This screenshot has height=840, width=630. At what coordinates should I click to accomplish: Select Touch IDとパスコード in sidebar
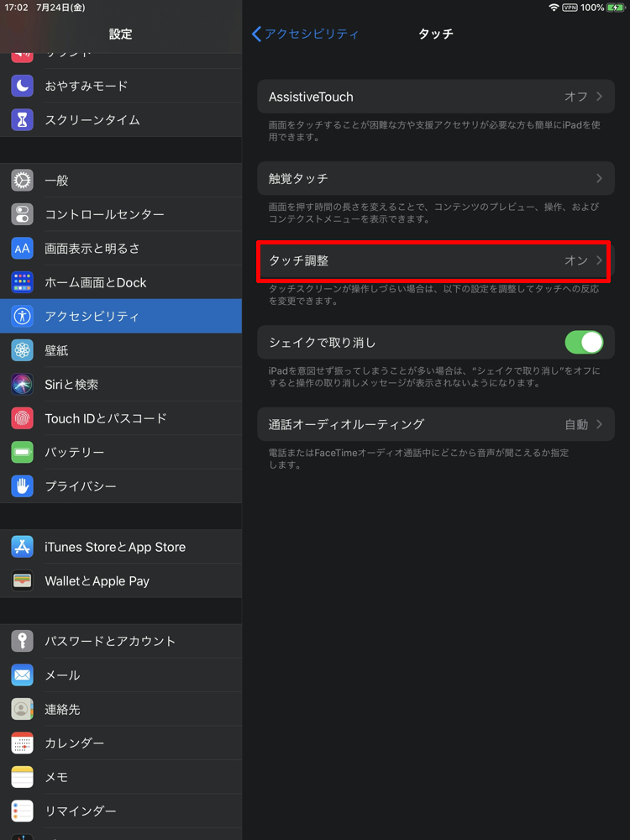click(120, 418)
